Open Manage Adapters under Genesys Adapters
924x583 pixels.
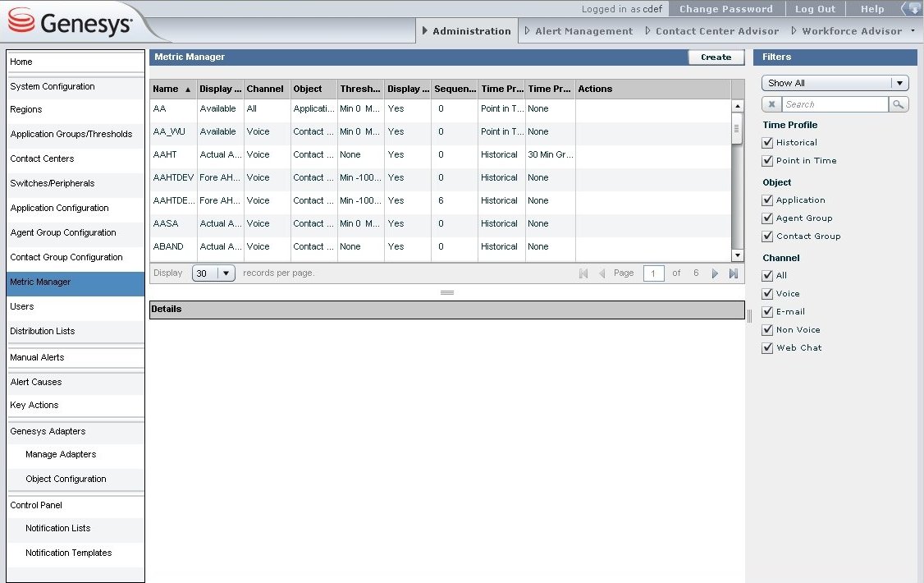(x=75, y=454)
